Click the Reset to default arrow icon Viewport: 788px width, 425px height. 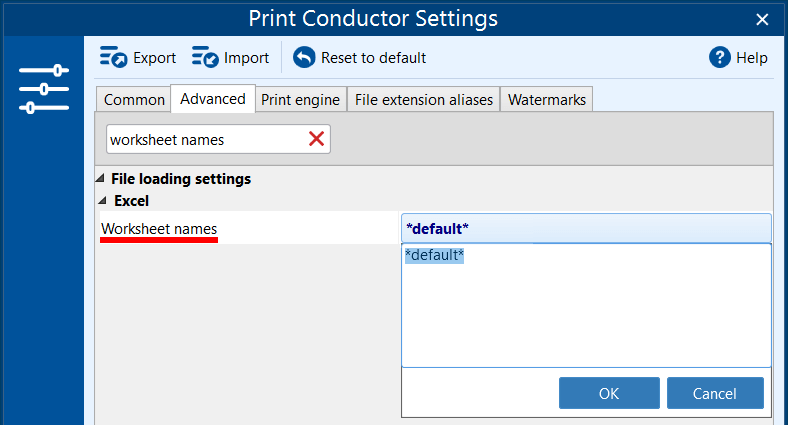tap(304, 57)
